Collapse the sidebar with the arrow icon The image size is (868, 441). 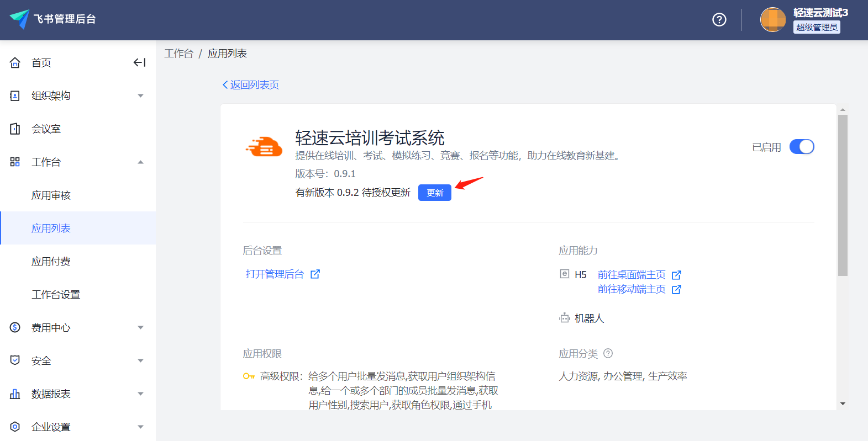[139, 62]
